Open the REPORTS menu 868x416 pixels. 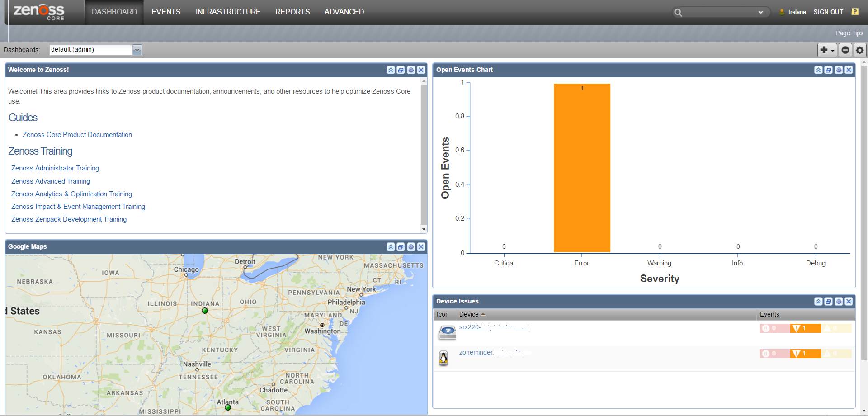(x=292, y=12)
